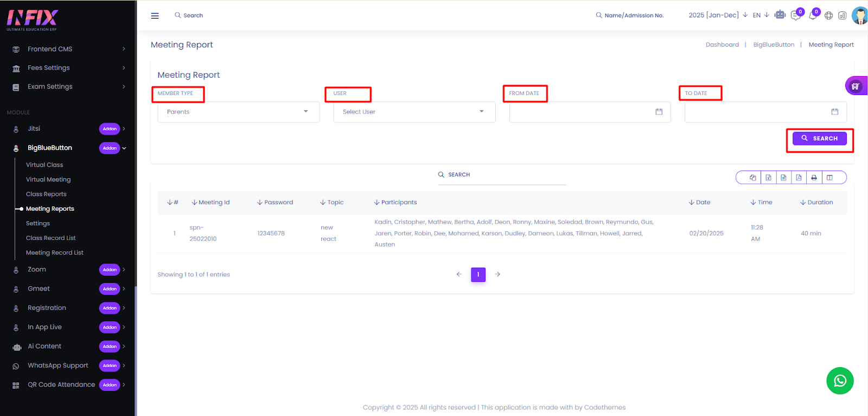Screen dimensions: 868x416
Task: Toggle the hamburger sidebar menu icon
Action: [x=155, y=16]
